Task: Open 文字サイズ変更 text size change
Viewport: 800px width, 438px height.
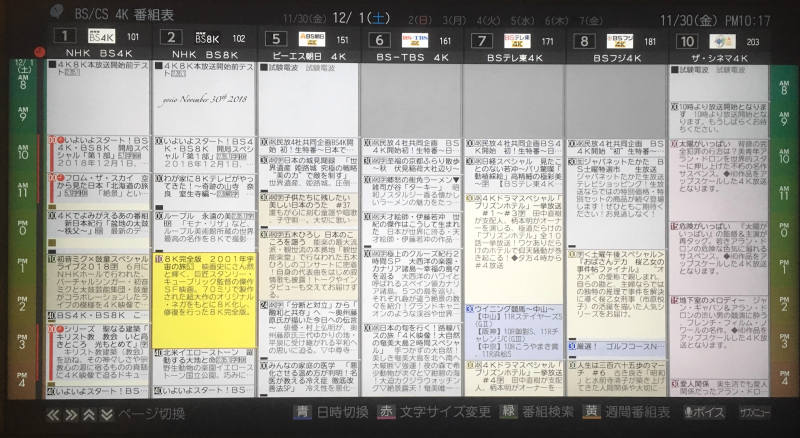Action: (445, 411)
